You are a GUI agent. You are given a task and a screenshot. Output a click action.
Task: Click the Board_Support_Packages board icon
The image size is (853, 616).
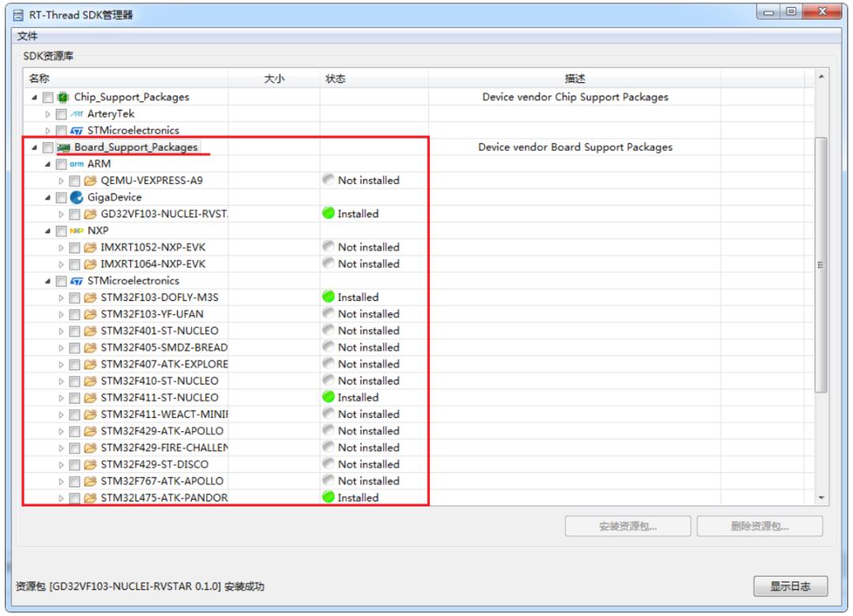(x=64, y=148)
